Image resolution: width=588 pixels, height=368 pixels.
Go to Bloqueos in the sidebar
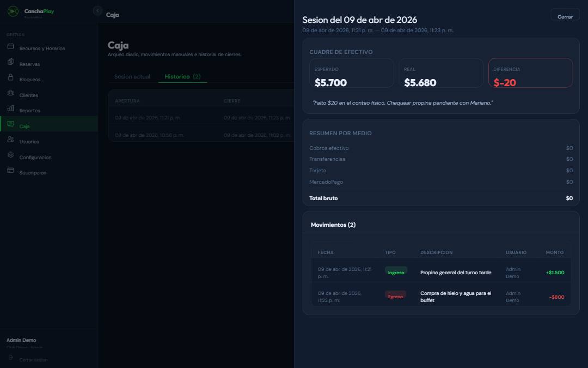(x=49, y=80)
